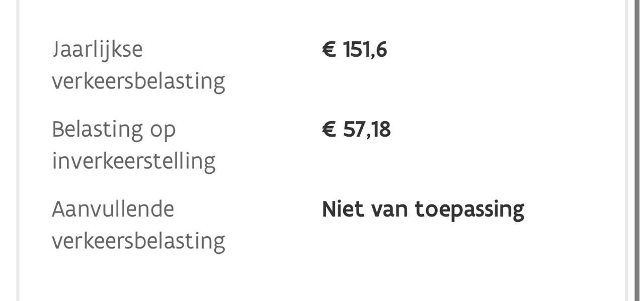Viewport: 644px width, 301px height.
Task: Click "verkeersbelasting" directly below "Aanvullende"
Action: point(138,241)
